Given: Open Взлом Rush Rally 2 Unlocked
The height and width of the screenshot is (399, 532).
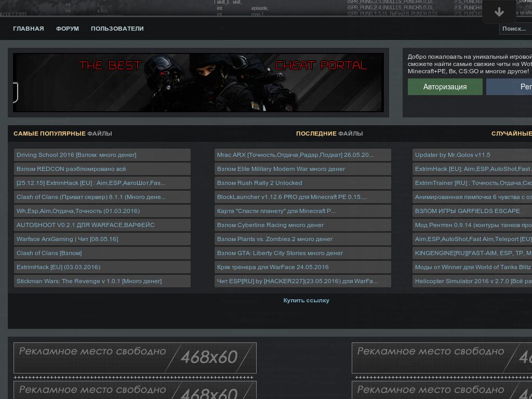Looking at the screenshot, I should click(259, 183).
